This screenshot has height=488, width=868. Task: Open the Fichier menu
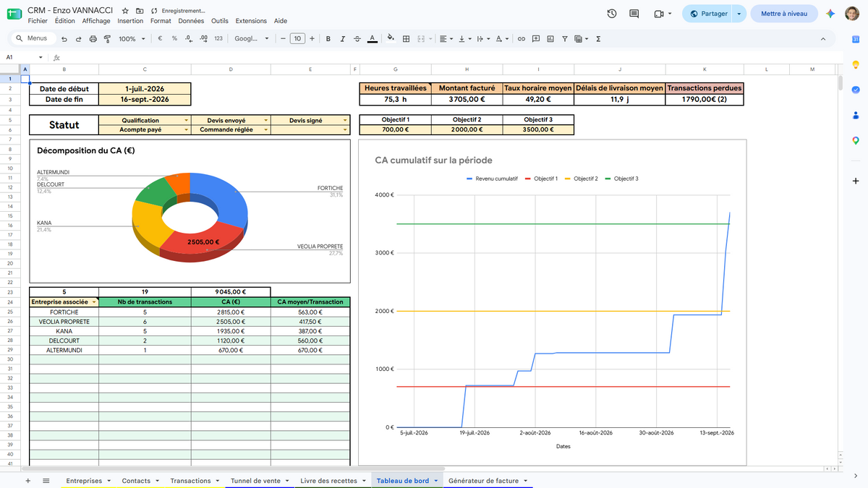38,21
